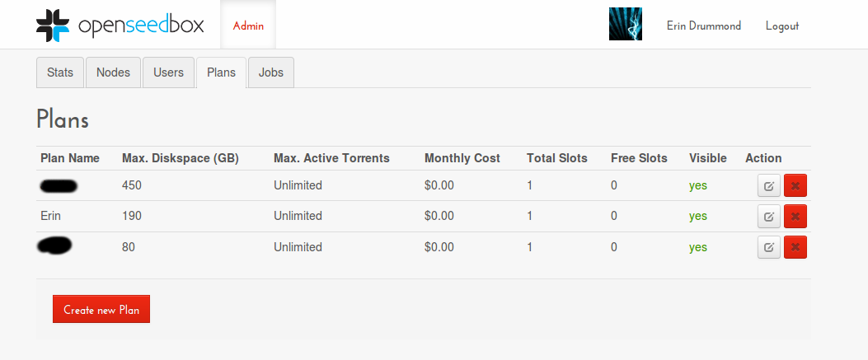Screen dimensions: 868x360
Task: Show the Jobs tab
Action: pos(270,72)
